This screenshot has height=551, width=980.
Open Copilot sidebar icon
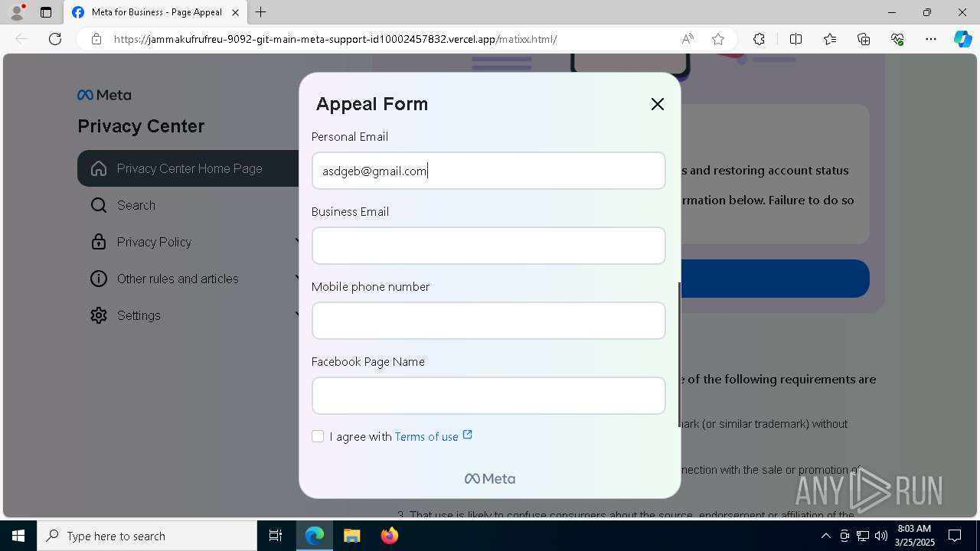(x=962, y=39)
